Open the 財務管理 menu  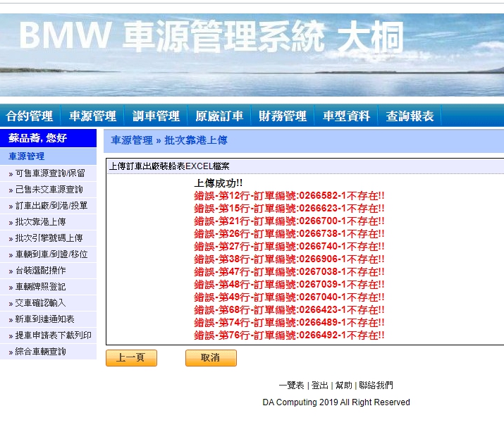point(283,116)
